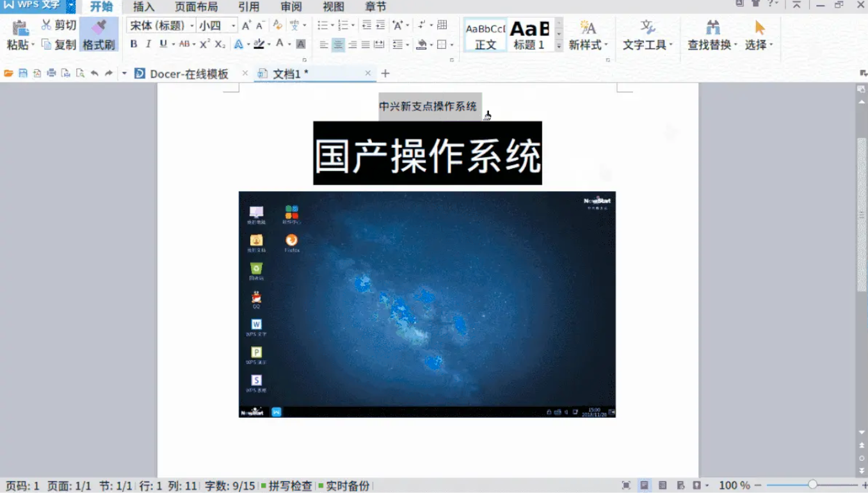Switch to 视图 ribbon tab
Image resolution: width=868 pixels, height=494 pixels.
tap(334, 7)
